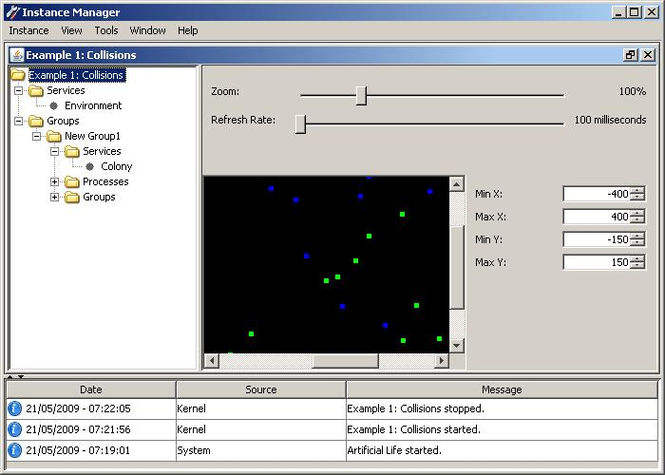Click the info icon of the 07:21:56 entry

[x=14, y=430]
